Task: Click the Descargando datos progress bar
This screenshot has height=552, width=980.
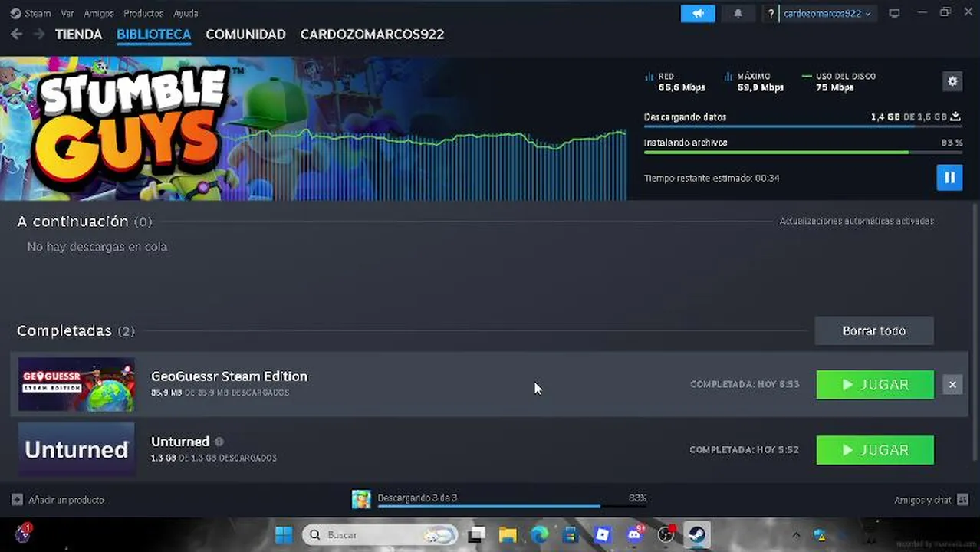Action: pos(803,127)
